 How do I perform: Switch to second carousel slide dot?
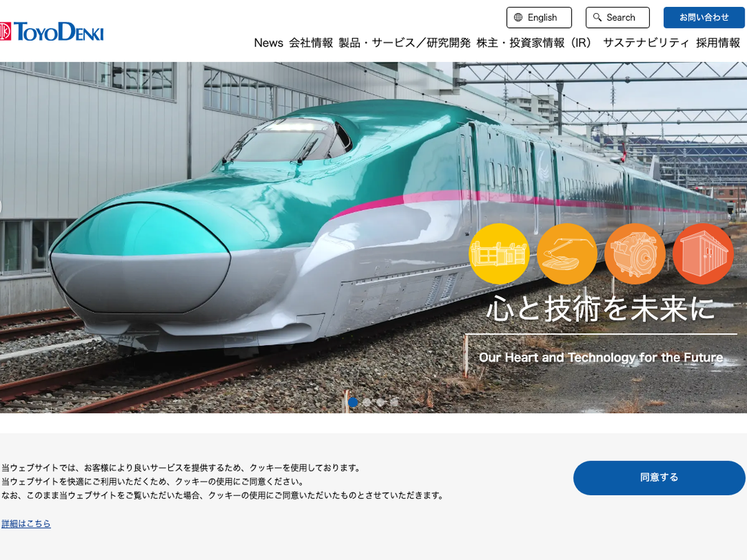pos(367,403)
